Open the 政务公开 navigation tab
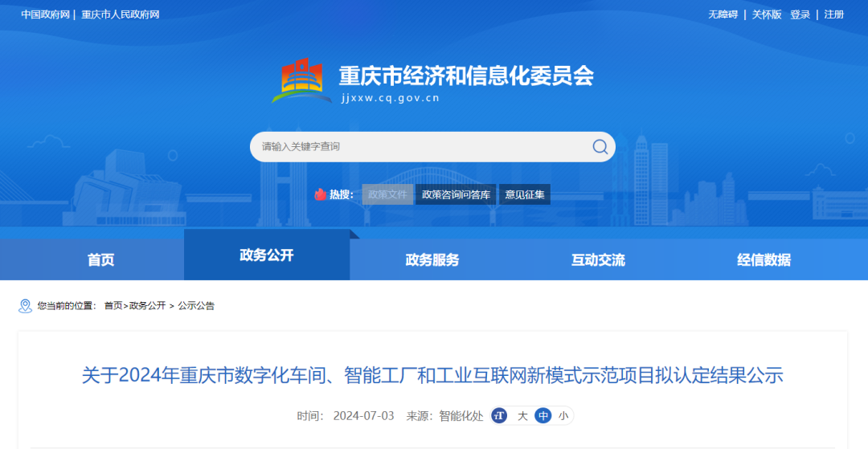This screenshot has width=868, height=449. pyautogui.click(x=267, y=255)
